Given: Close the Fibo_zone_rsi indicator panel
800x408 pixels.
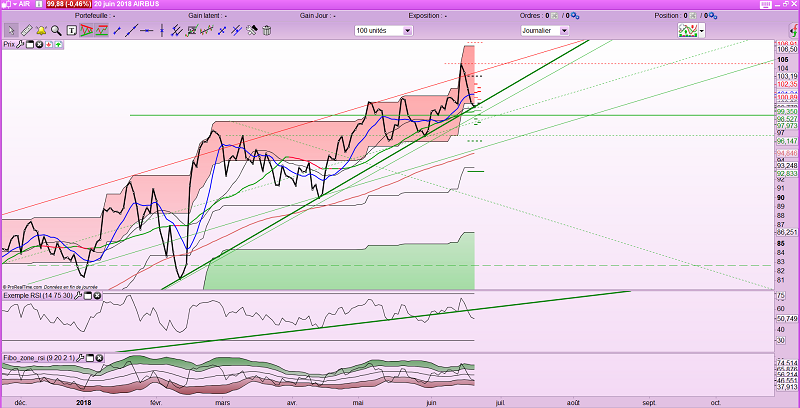Looking at the screenshot, I should click(99, 358).
